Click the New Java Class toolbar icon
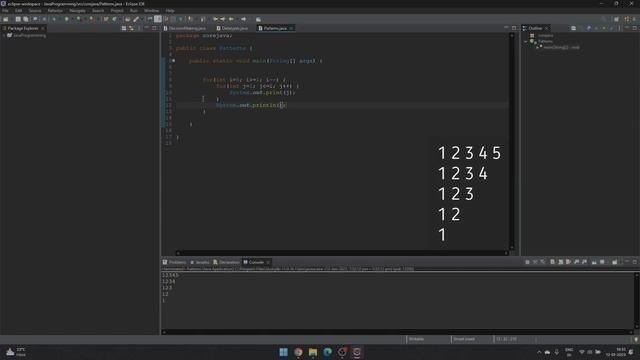640x360 pixels. [x=115, y=19]
